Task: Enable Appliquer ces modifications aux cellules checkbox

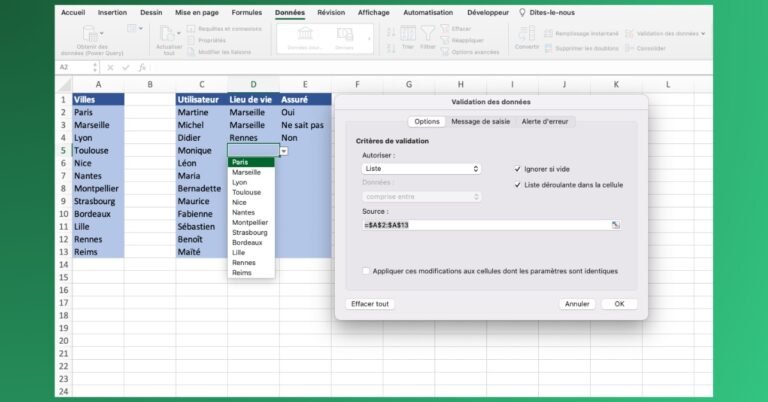Action: point(366,271)
